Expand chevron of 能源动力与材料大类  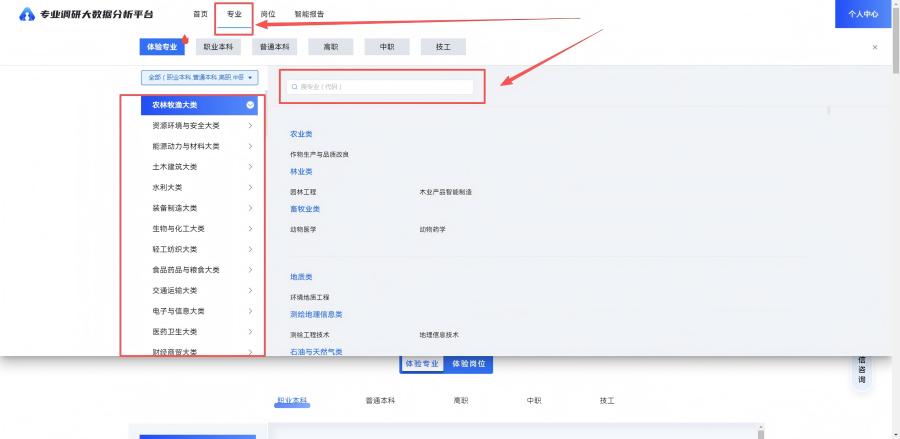[x=250, y=146]
